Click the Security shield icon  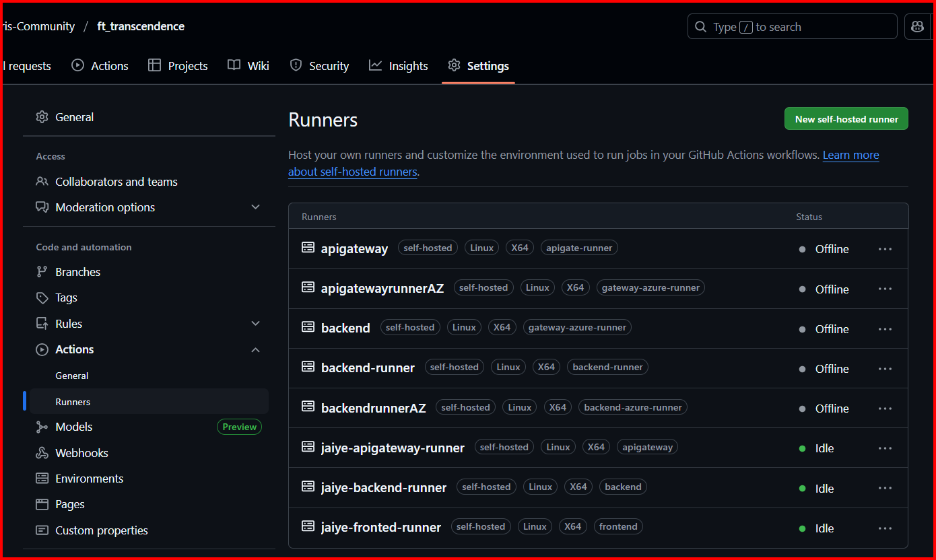pyautogui.click(x=296, y=65)
